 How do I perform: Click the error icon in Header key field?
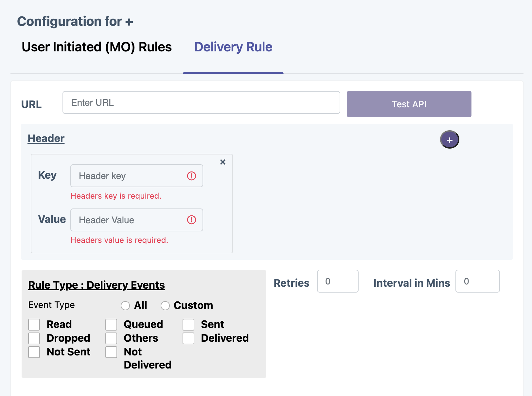coord(191,176)
